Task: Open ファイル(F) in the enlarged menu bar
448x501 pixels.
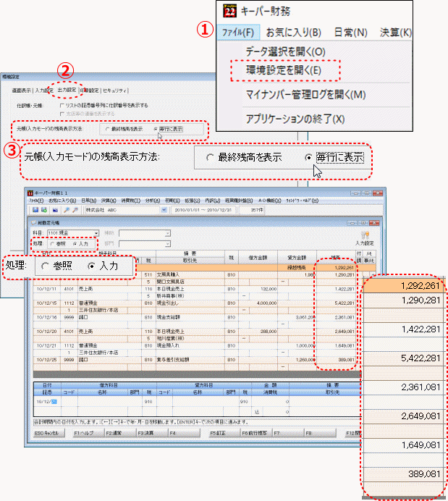Action: [238, 33]
